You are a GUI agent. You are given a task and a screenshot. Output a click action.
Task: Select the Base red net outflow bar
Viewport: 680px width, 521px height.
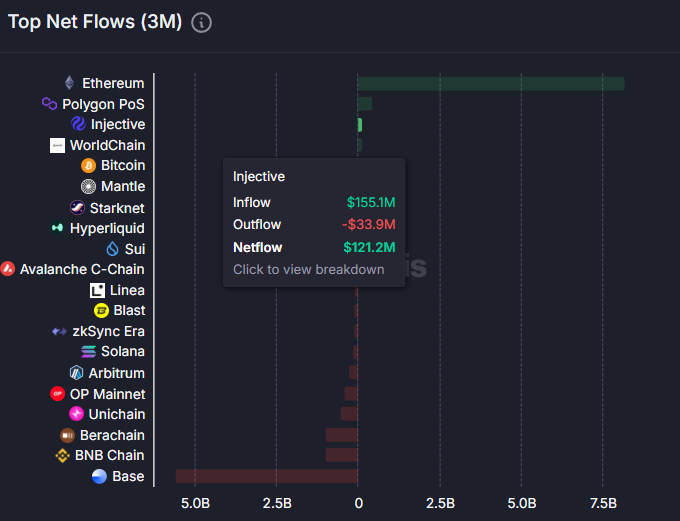click(x=267, y=476)
